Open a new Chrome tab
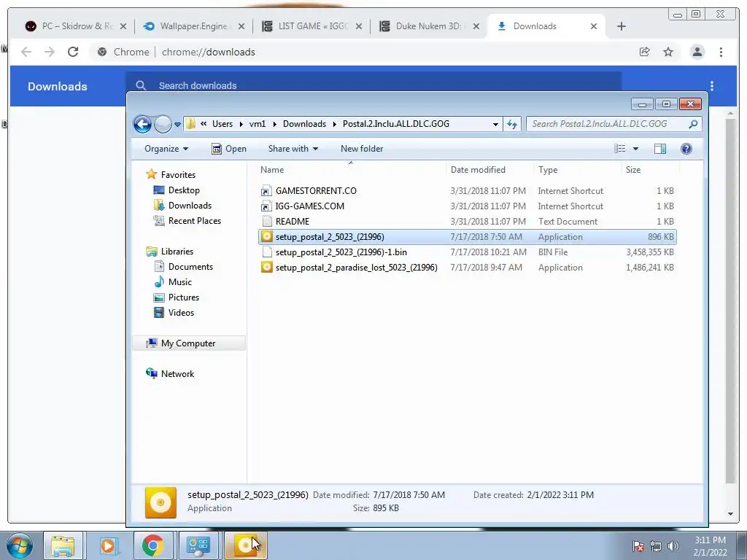747x560 pixels. click(x=622, y=26)
